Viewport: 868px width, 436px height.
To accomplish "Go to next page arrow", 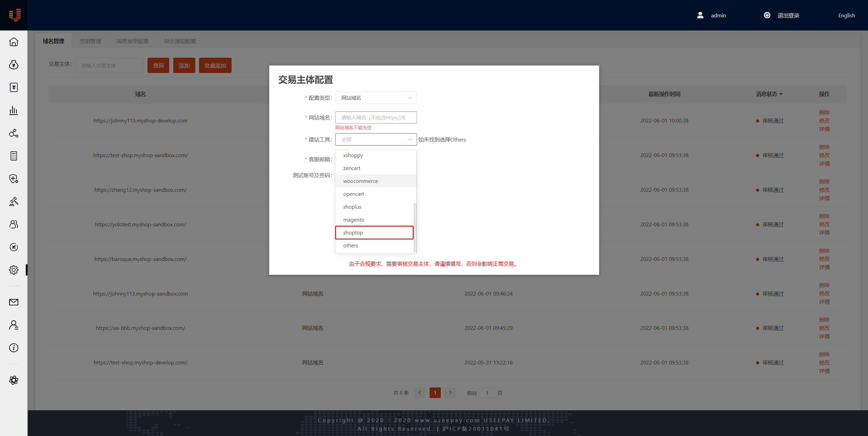I will click(x=450, y=393).
